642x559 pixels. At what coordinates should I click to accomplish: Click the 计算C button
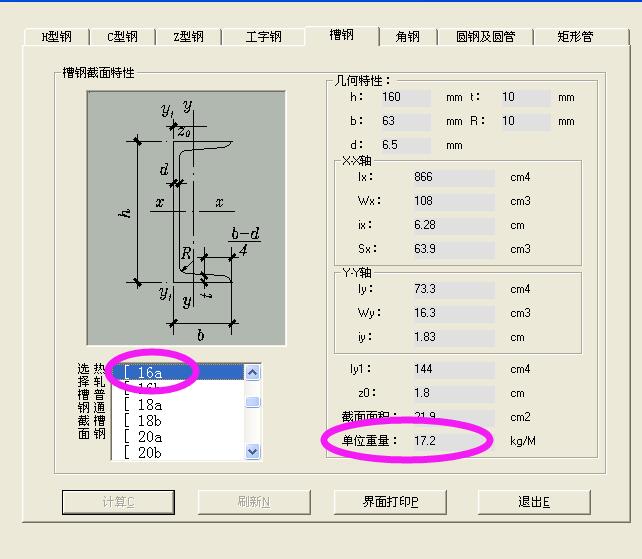pos(118,502)
